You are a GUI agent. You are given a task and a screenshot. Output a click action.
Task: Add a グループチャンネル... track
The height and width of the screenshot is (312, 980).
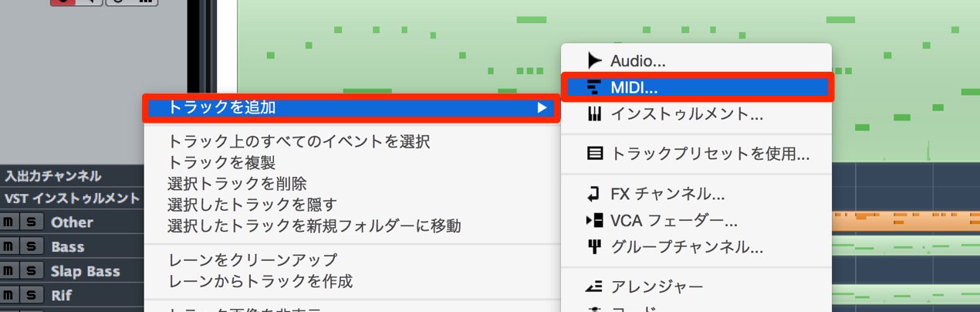point(697,247)
